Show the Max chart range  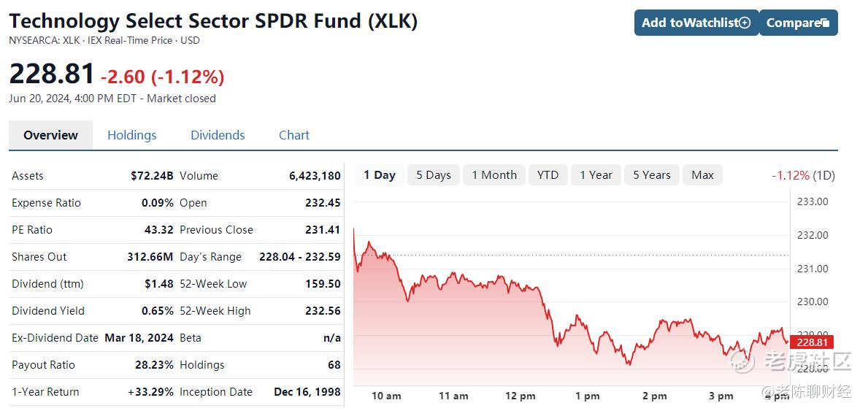(702, 175)
